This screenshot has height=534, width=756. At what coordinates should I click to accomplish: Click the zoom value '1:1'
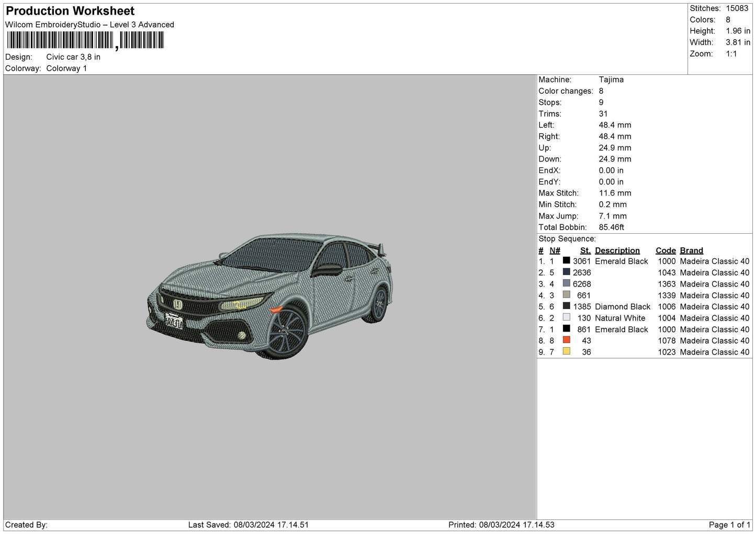point(731,54)
